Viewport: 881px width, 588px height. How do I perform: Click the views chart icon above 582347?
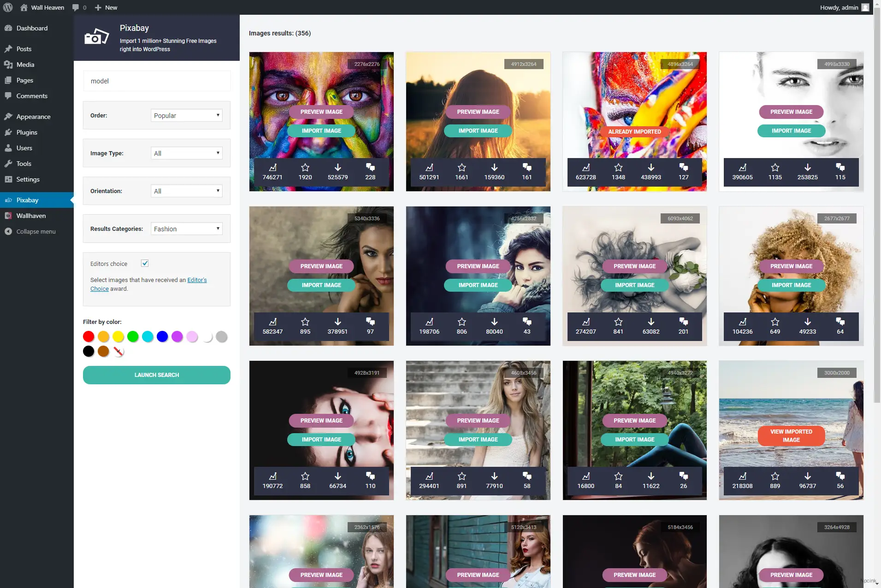(x=272, y=322)
